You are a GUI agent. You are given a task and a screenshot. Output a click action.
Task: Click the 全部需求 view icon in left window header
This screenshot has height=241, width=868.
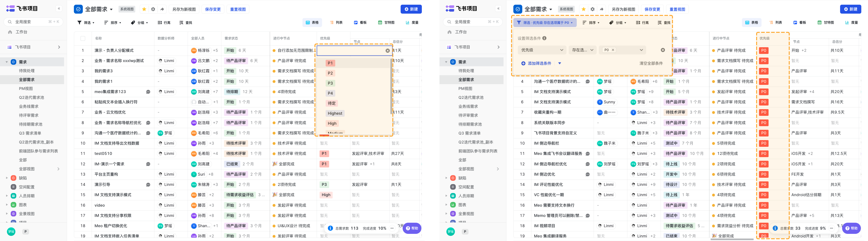pyautogui.click(x=78, y=9)
